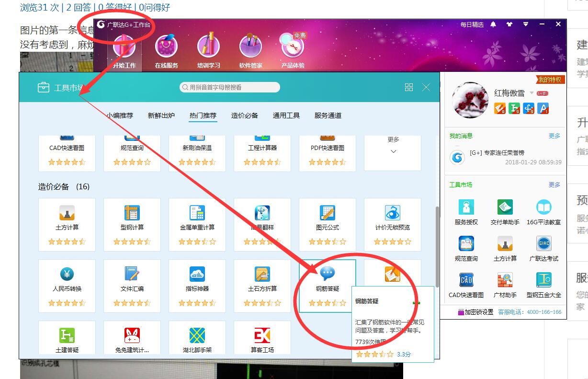Select the 服务通道 tab
Image resolution: width=588 pixels, height=379 pixels.
[x=328, y=115]
